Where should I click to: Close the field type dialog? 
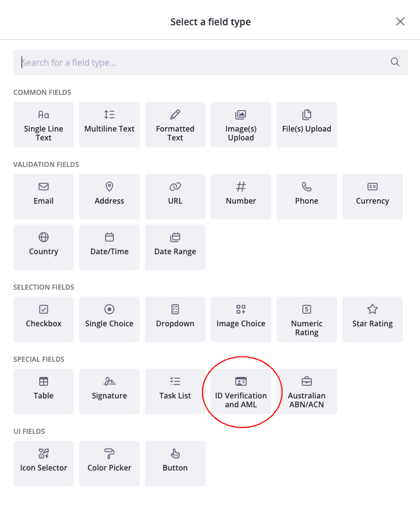click(x=400, y=22)
